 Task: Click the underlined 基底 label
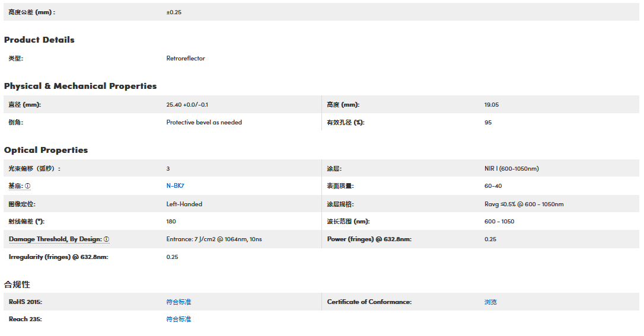tap(15, 186)
